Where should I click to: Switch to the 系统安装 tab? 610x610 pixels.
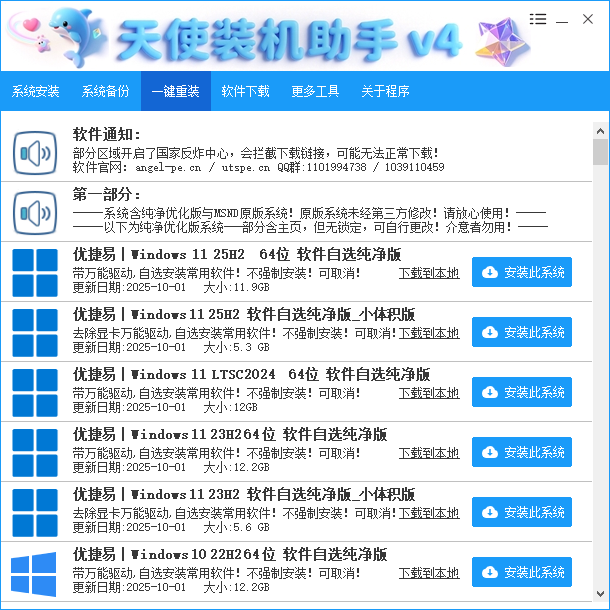click(x=35, y=91)
